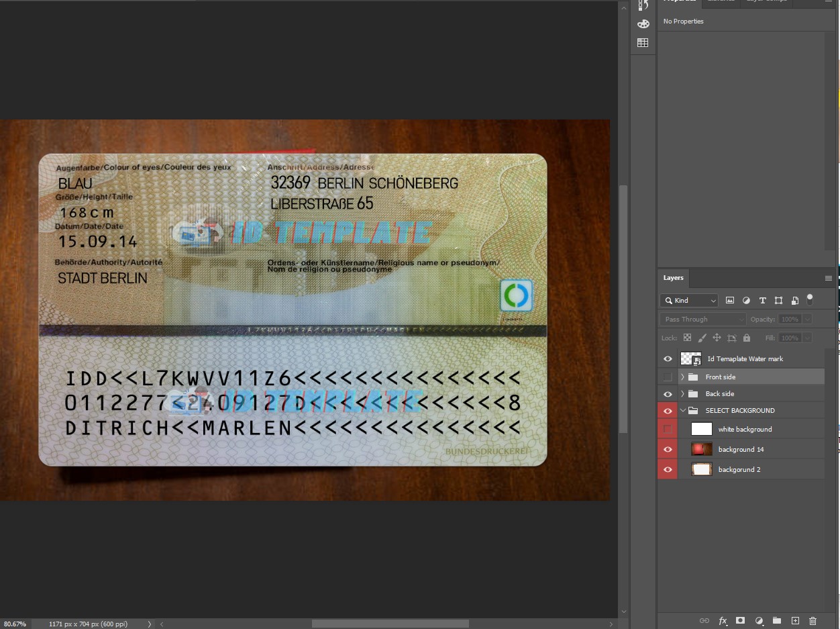Toggle the layer filtering on/off switch
The height and width of the screenshot is (629, 840).
(x=810, y=299)
